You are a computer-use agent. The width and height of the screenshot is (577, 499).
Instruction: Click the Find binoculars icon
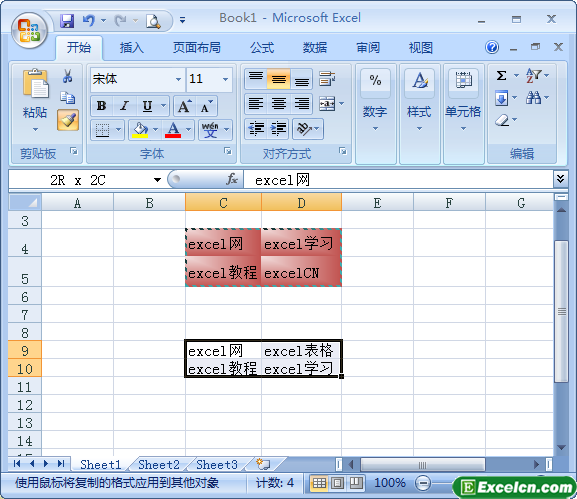[x=534, y=98]
